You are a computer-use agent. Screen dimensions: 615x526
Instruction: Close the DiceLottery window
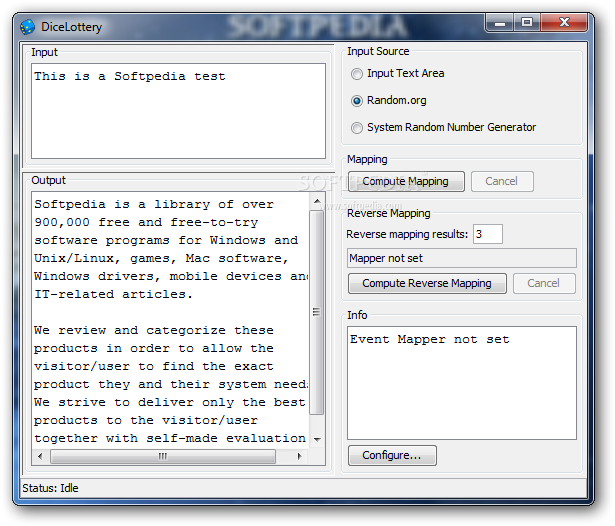[564, 23]
